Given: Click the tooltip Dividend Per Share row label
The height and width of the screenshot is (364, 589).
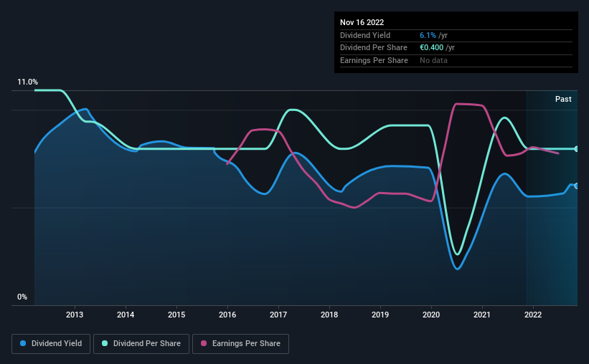Looking at the screenshot, I should 373,48.
